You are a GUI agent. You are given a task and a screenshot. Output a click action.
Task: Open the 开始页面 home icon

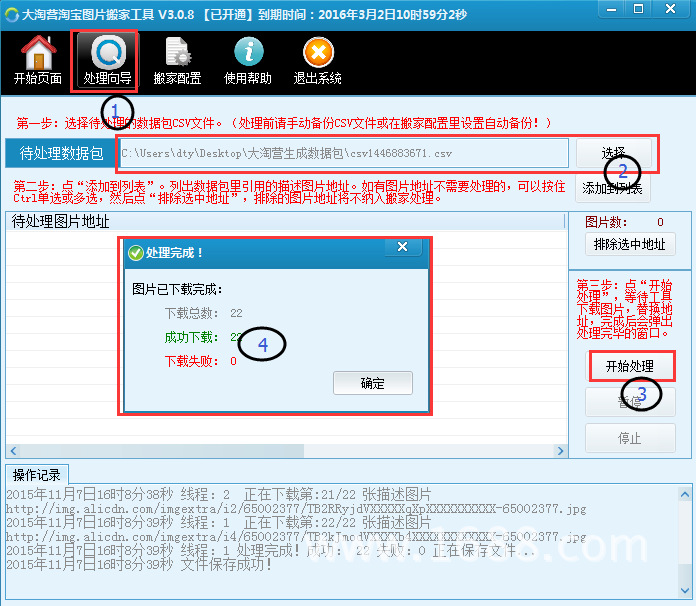pos(38,60)
